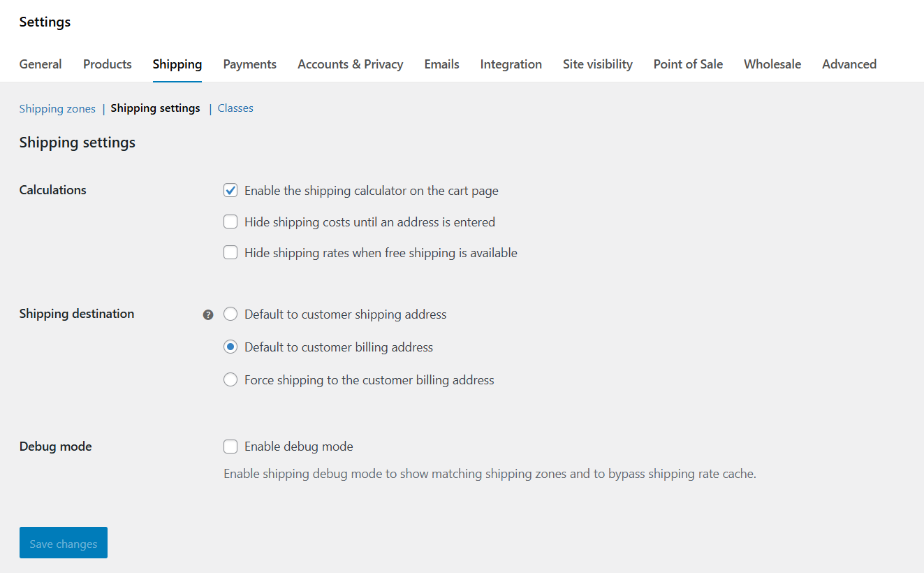Switch to the Payments tab

(249, 64)
